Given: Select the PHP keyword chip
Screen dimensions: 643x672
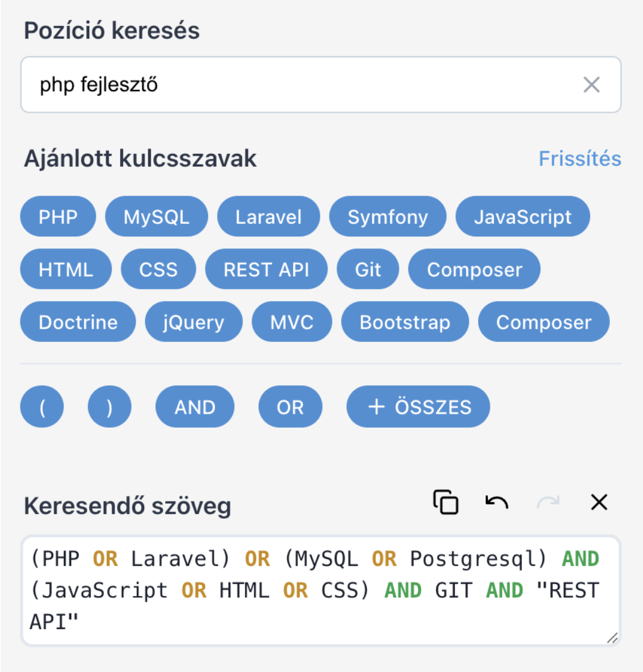Looking at the screenshot, I should (58, 216).
